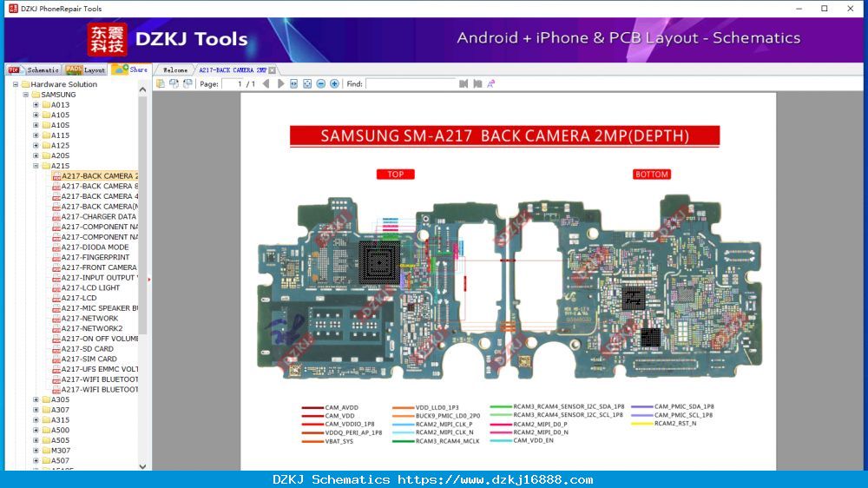Click the Find text input field

(x=411, y=83)
